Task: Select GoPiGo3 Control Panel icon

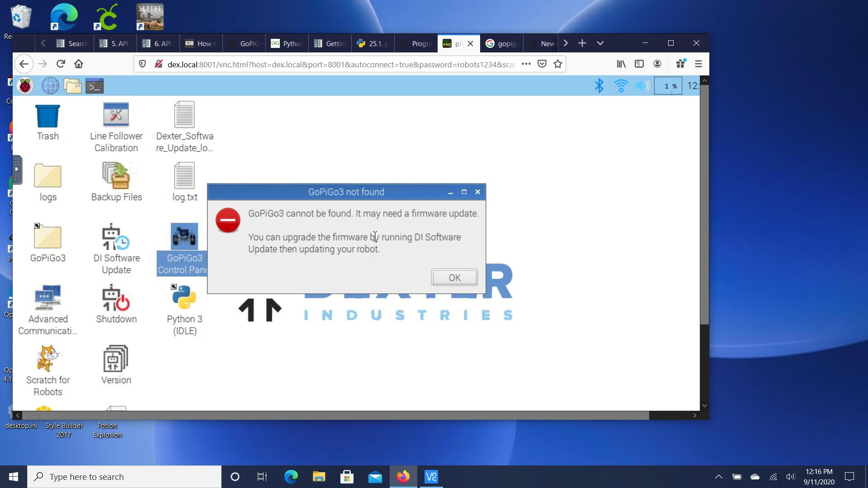Action: pos(183,250)
